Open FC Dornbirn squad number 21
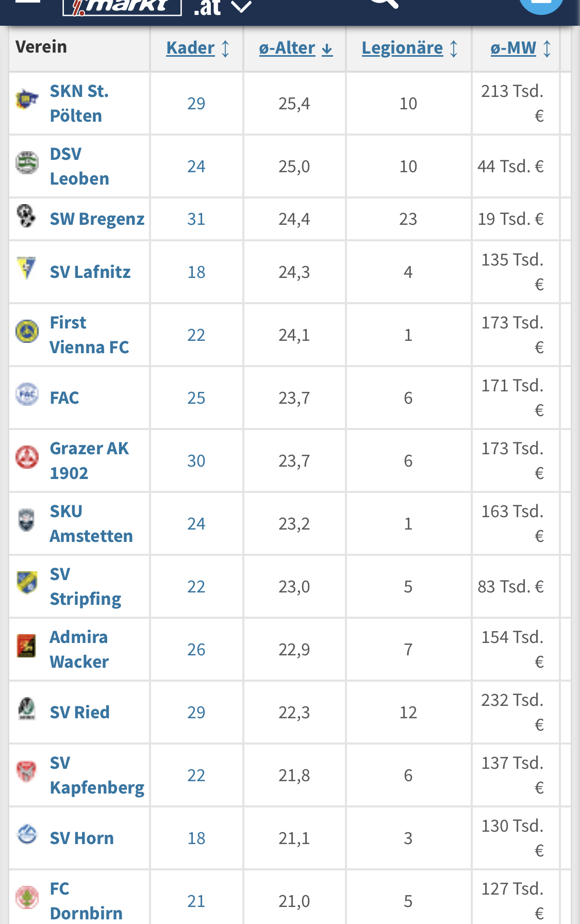The height and width of the screenshot is (924, 580). (196, 901)
